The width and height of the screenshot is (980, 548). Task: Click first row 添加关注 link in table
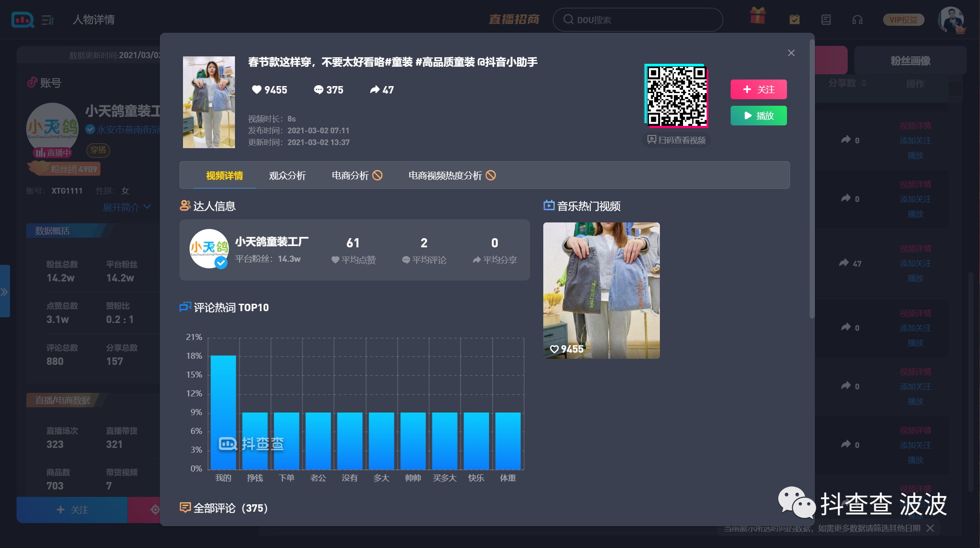pyautogui.click(x=915, y=141)
